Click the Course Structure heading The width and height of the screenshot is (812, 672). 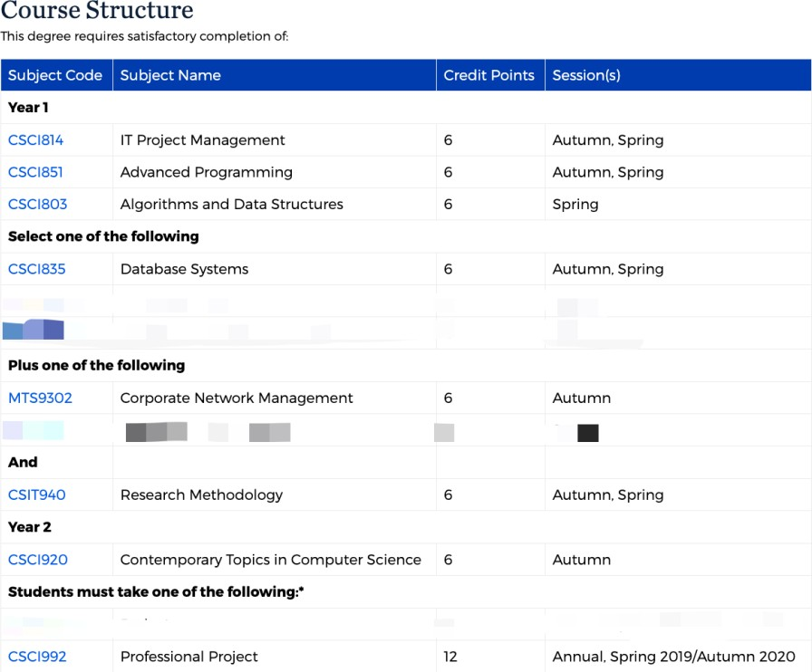click(x=97, y=10)
